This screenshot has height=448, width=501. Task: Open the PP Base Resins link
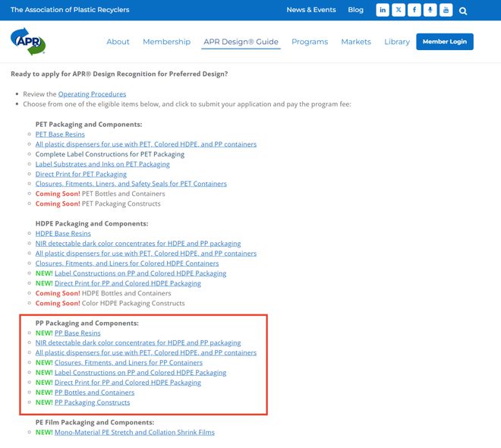click(x=77, y=333)
